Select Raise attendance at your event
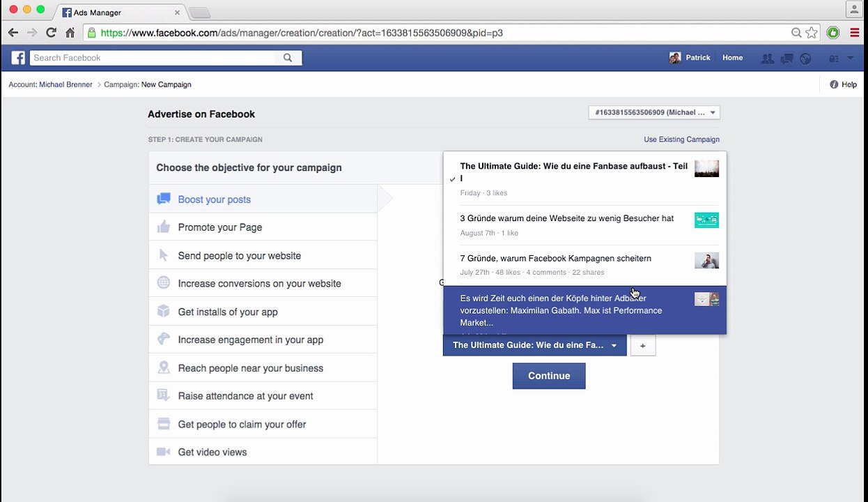Screen dimensions: 868x502 point(263,396)
